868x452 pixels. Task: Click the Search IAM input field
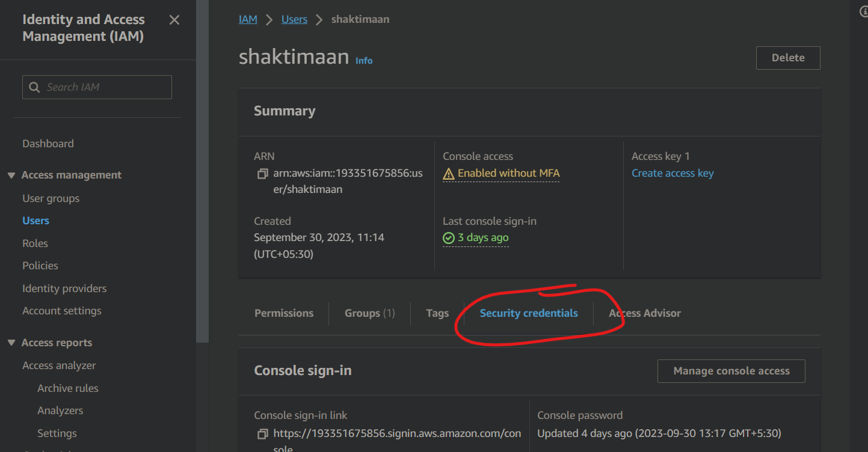(x=97, y=87)
